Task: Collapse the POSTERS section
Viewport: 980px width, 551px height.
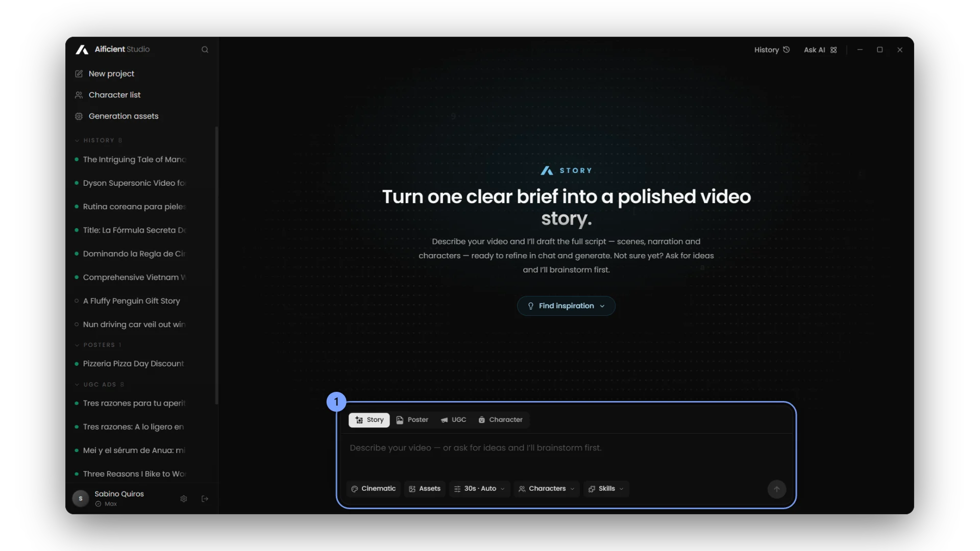Action: [99, 345]
